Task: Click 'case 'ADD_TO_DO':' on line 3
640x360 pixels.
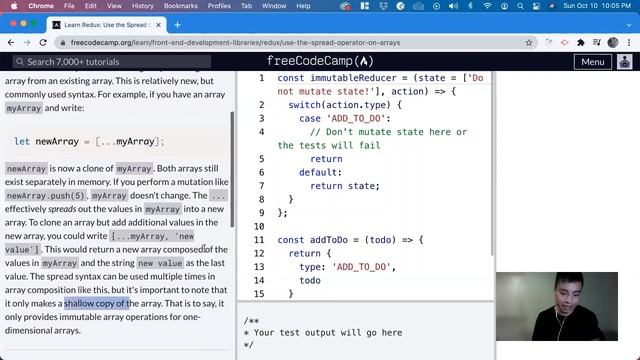Action: (345, 118)
